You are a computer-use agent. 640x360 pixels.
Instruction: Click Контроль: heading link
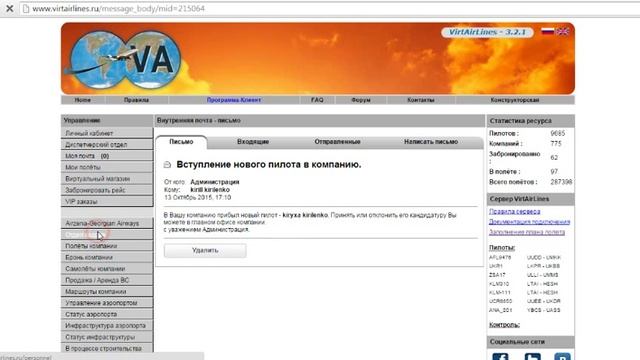pyautogui.click(x=504, y=324)
